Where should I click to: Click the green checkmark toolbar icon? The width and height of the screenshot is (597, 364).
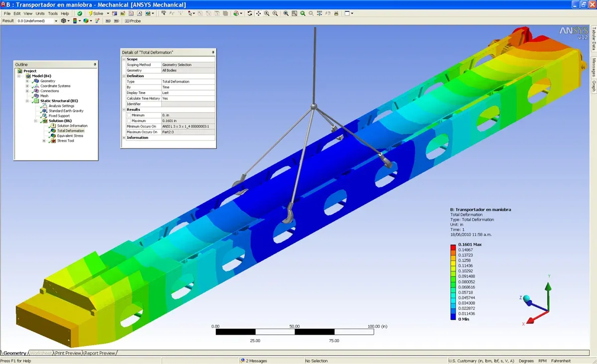click(x=80, y=13)
